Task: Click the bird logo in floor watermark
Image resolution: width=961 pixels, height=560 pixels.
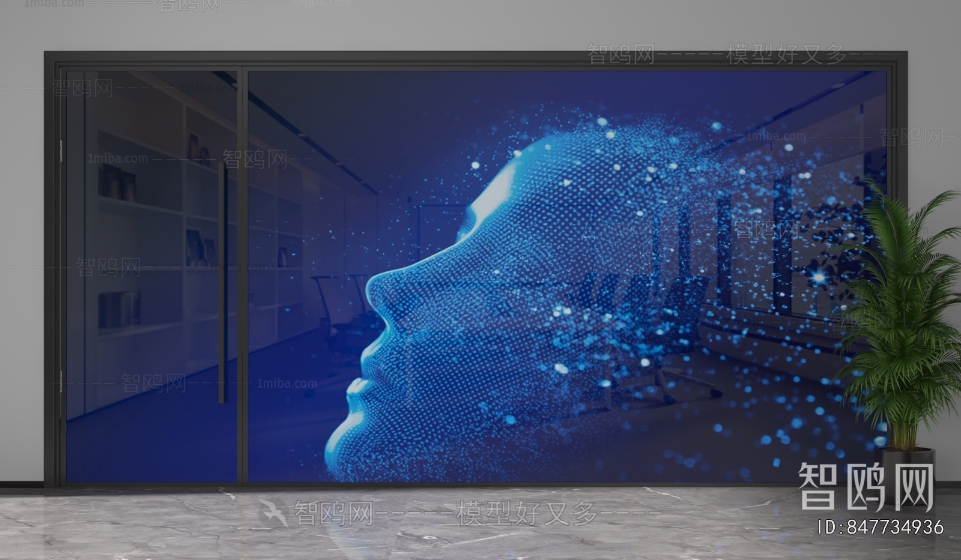Action: point(273,513)
